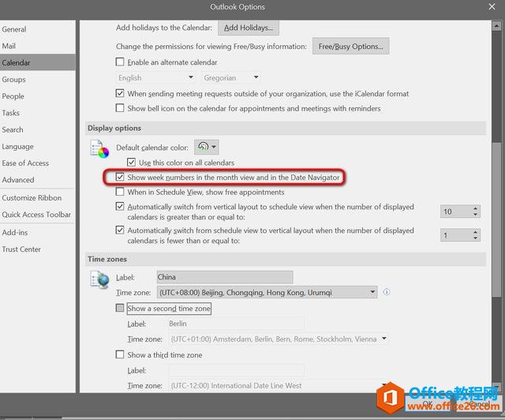Decrease the value 1 calendars spinner
The width and height of the screenshot is (505, 420).
[475, 238]
